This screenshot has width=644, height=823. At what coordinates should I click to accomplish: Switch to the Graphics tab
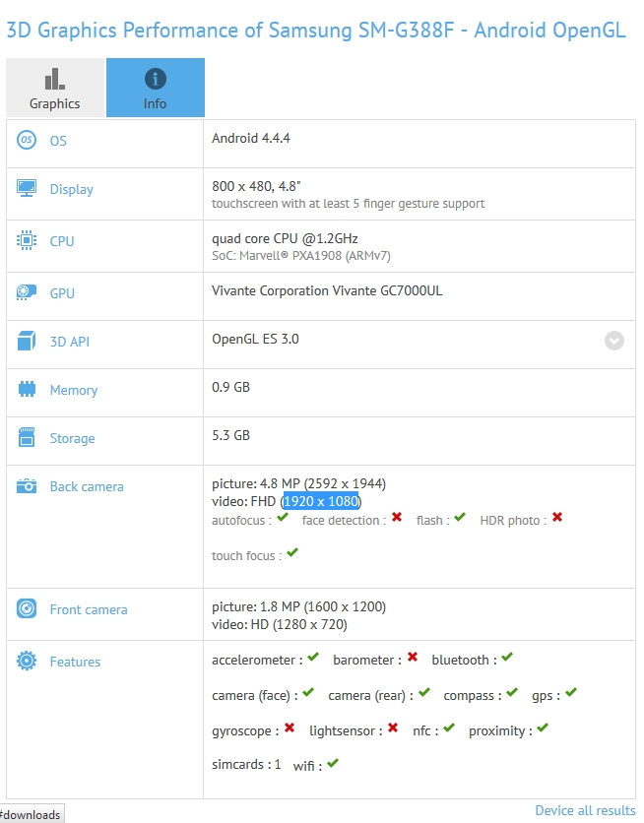click(55, 88)
